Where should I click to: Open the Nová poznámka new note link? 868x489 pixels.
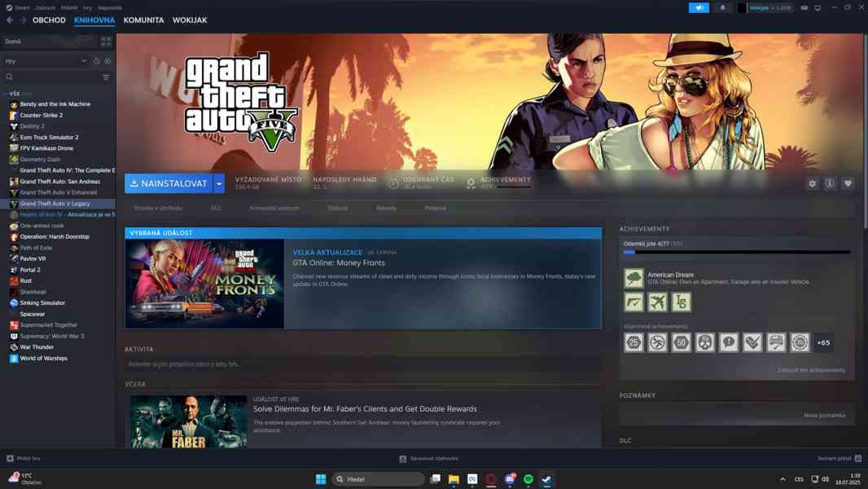coord(824,416)
